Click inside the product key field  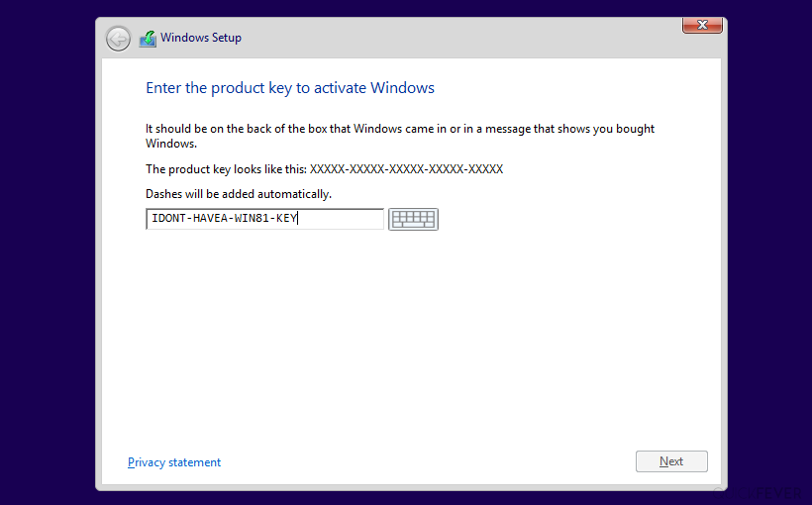click(x=264, y=219)
